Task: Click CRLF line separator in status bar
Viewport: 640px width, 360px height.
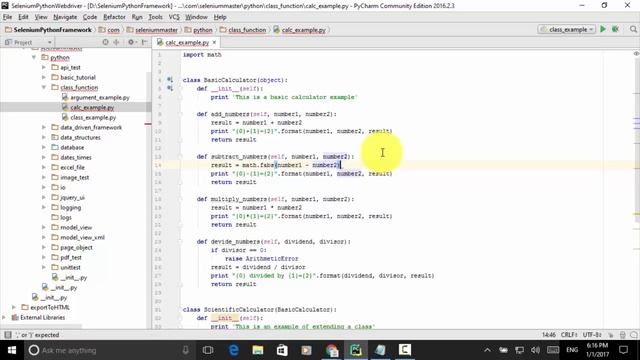Action: coord(569,335)
